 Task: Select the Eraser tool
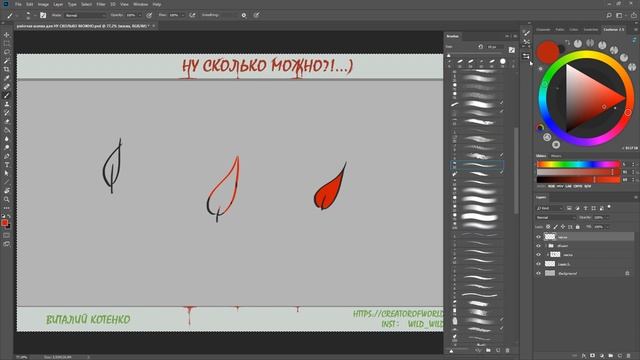pyautogui.click(x=7, y=122)
